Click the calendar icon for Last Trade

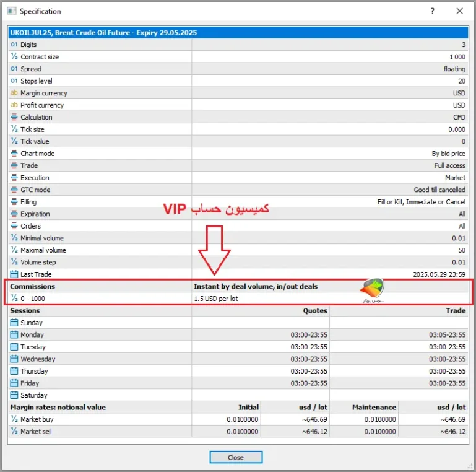coord(14,274)
